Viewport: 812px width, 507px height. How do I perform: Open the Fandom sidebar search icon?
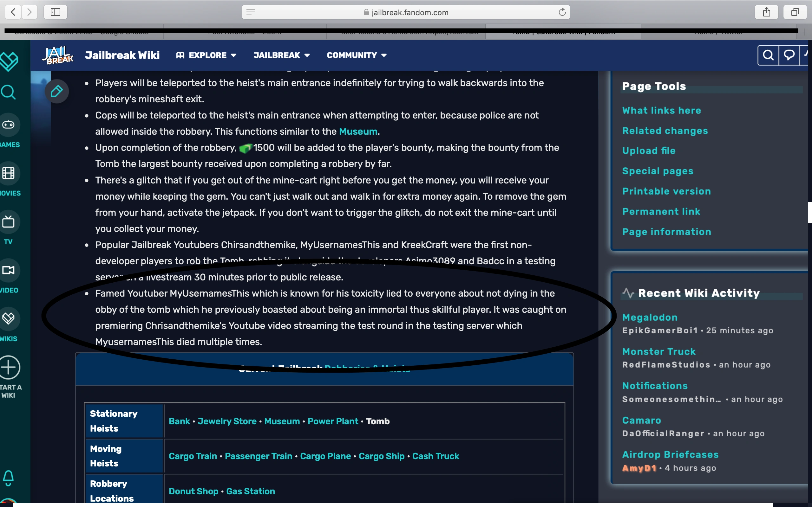point(8,92)
